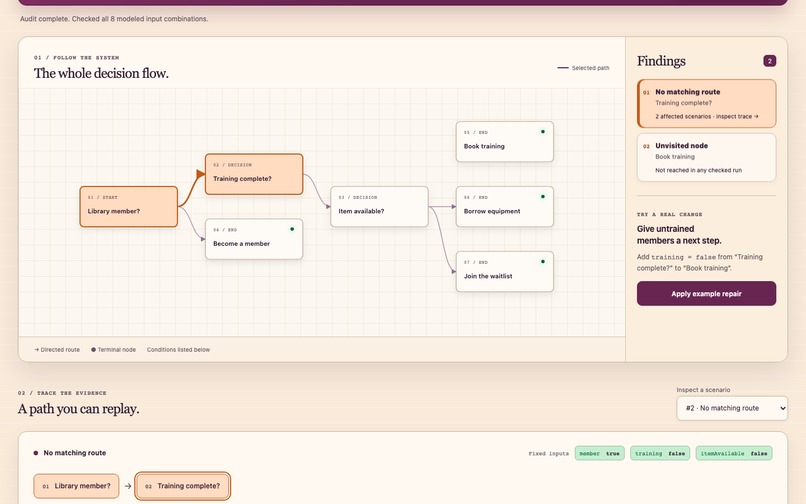Select the Book training end node
806x504 pixels.
click(505, 141)
